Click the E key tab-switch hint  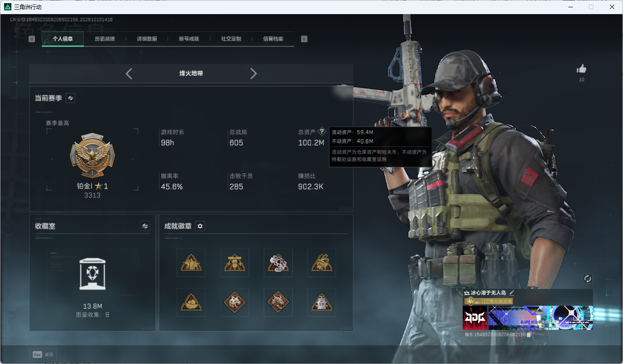tap(304, 39)
